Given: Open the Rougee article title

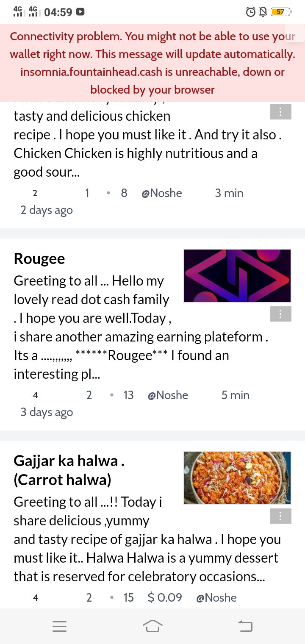Looking at the screenshot, I should [39, 258].
